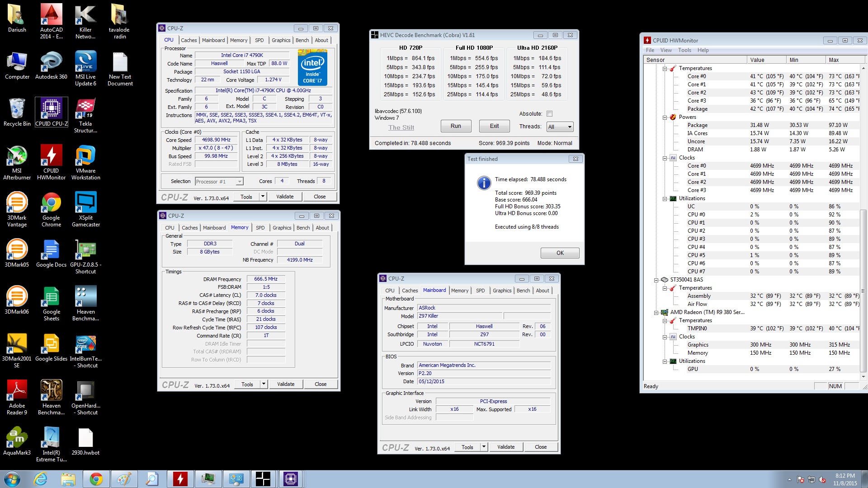Collapse Powers node in HWMonitor
868x488 pixels.
click(x=665, y=117)
